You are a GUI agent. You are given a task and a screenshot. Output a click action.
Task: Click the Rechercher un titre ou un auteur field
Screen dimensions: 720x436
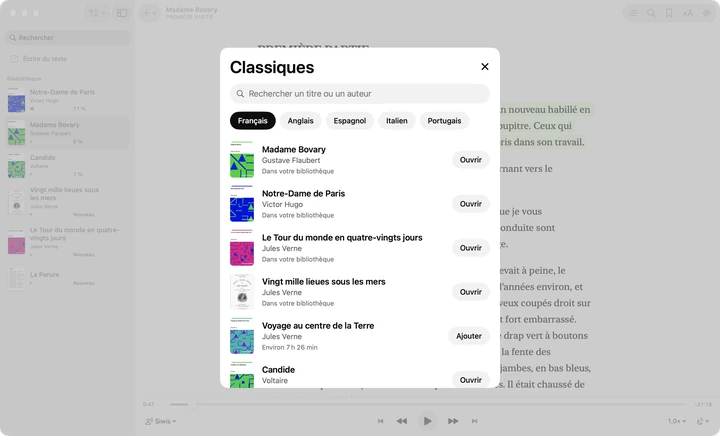coord(360,94)
